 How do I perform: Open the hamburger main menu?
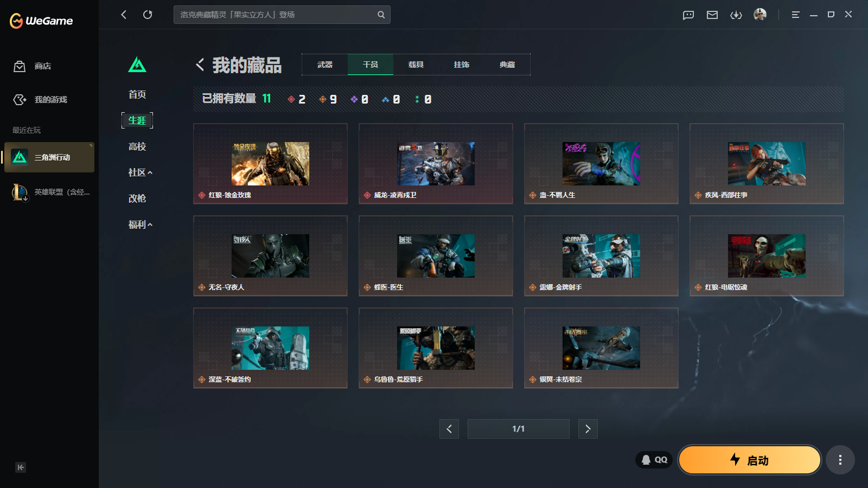795,15
